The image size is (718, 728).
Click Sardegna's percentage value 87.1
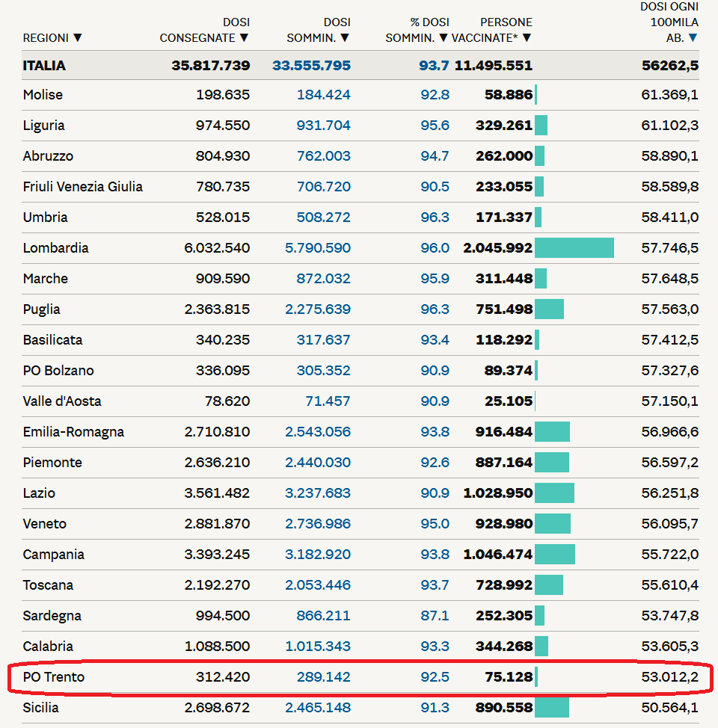pyautogui.click(x=435, y=616)
